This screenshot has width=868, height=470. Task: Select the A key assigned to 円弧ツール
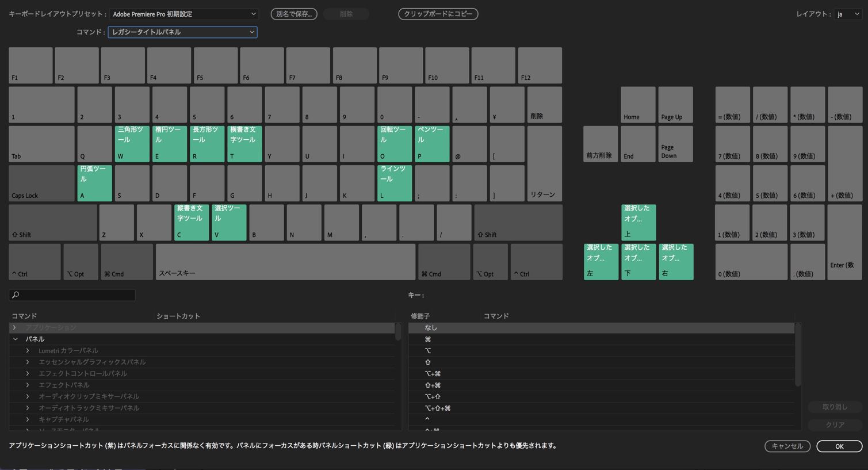[x=95, y=183]
